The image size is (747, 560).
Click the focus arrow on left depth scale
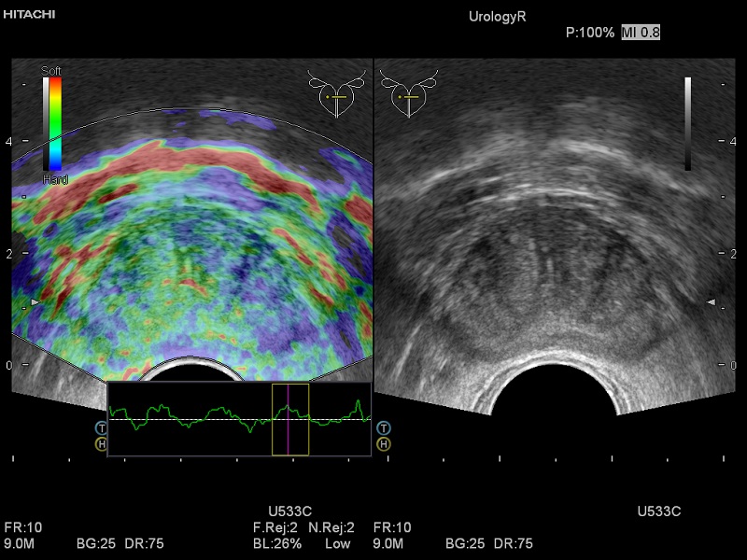point(35,303)
